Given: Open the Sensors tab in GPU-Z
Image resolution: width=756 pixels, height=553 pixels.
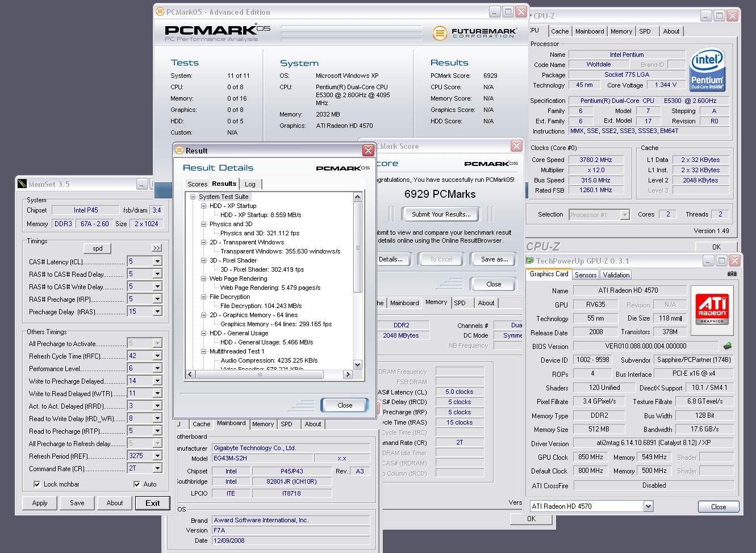Looking at the screenshot, I should 586,275.
